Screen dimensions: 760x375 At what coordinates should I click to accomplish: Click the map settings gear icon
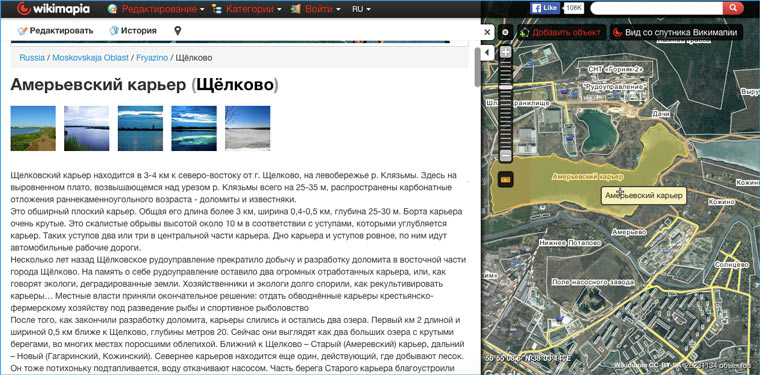(x=506, y=32)
